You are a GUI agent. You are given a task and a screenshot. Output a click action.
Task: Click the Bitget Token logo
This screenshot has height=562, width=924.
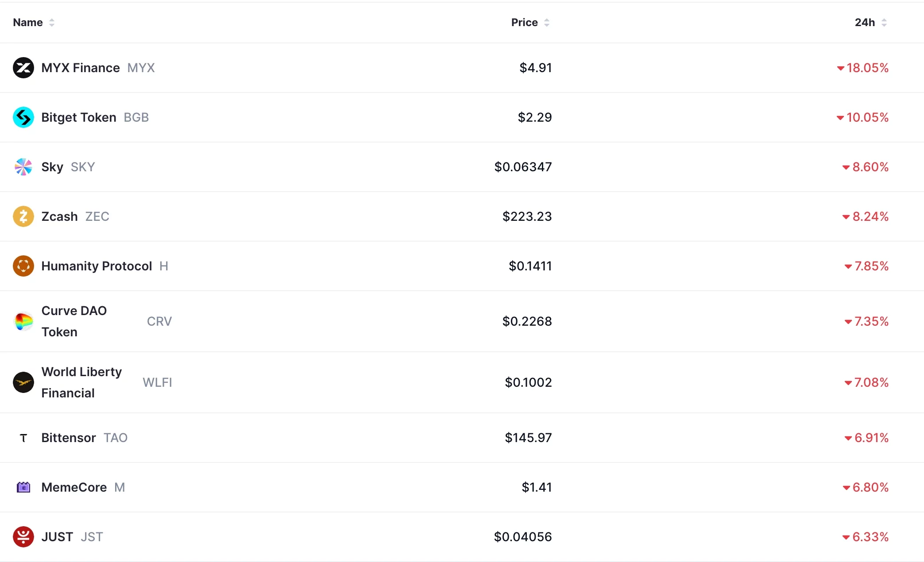coord(23,117)
